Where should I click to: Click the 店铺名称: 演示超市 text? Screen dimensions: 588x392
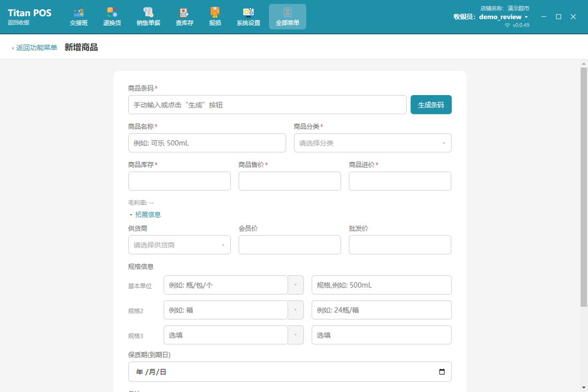tap(505, 8)
